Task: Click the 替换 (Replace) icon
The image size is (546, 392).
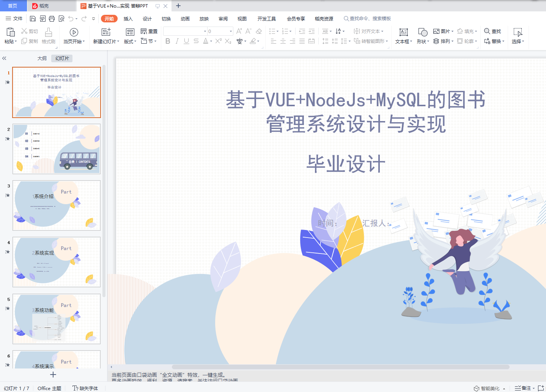Action: (493, 41)
